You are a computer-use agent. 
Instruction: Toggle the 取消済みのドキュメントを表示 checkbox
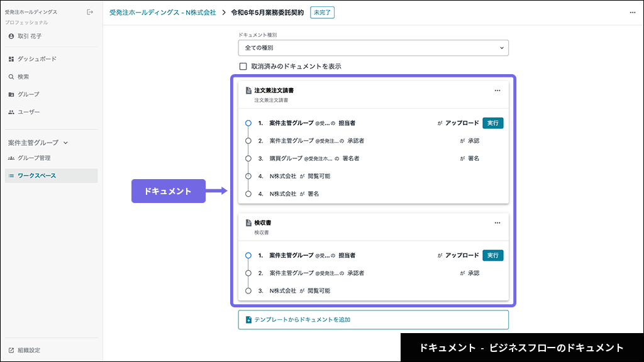coord(243,67)
